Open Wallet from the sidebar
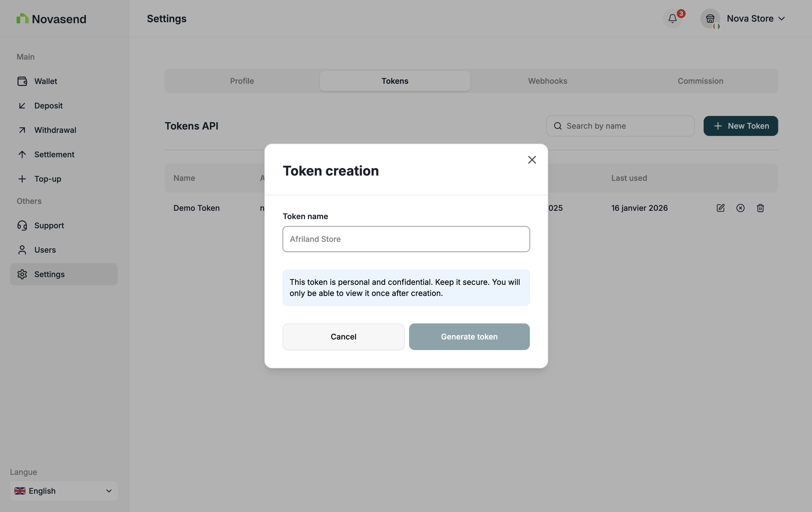This screenshot has height=512, width=812. click(45, 81)
